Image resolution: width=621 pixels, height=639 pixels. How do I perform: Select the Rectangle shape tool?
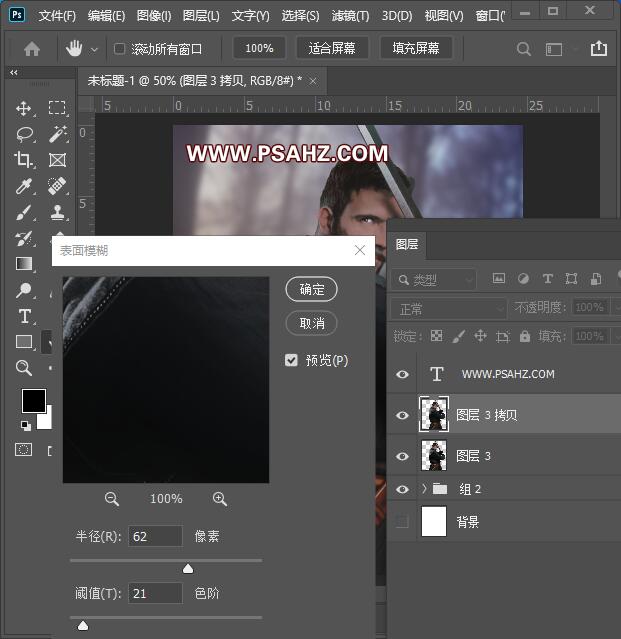24,342
